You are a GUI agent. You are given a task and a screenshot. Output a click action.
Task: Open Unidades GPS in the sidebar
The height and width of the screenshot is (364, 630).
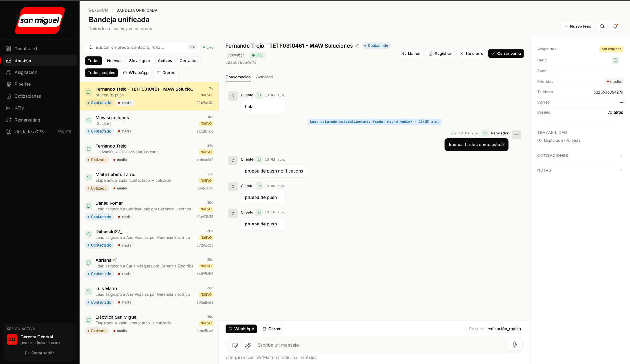(x=39, y=132)
